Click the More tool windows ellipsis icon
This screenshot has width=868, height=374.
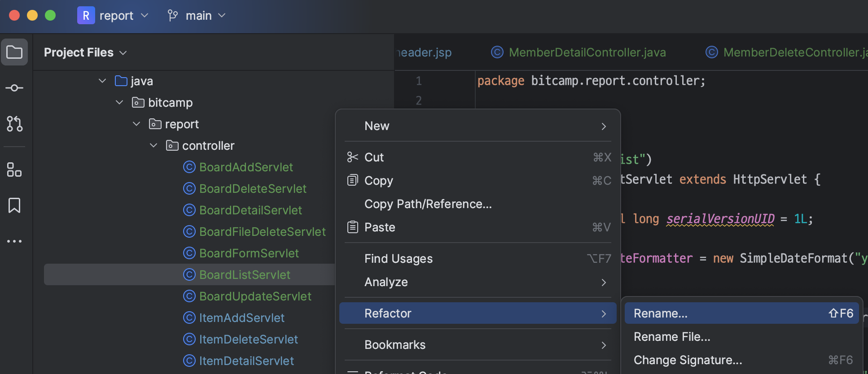pos(14,241)
